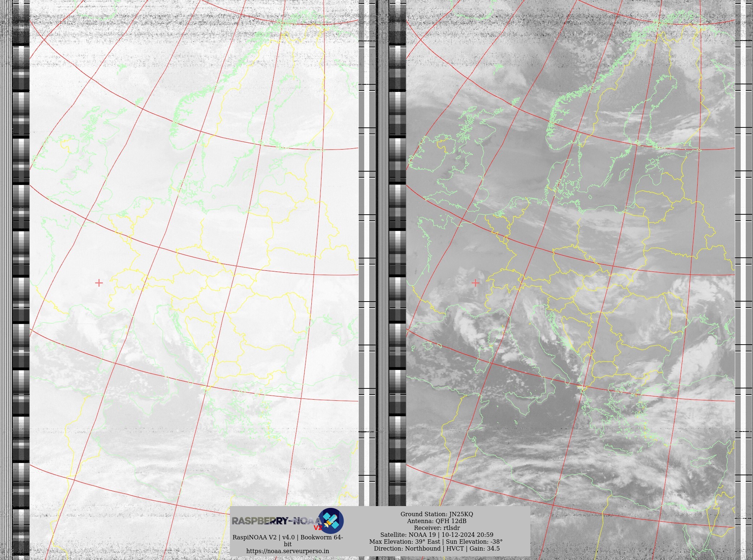Screen dimensions: 753x560
Task: Click the Antenna: QFH 12dB line
Action: 437,521
